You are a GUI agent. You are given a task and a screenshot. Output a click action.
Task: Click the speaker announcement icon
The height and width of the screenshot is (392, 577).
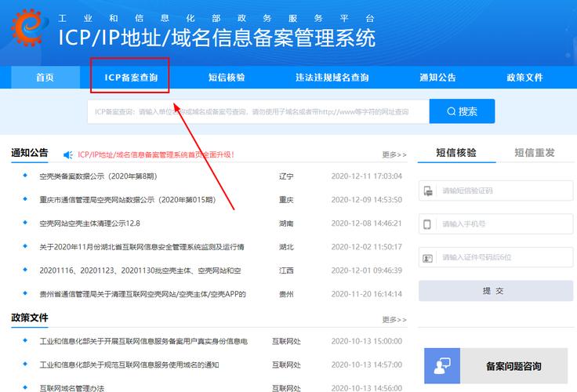68,155
